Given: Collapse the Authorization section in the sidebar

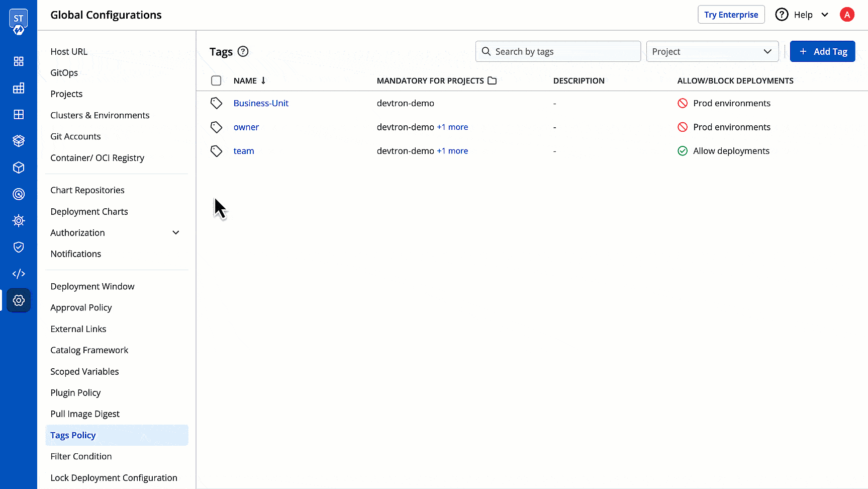Looking at the screenshot, I should tap(175, 232).
